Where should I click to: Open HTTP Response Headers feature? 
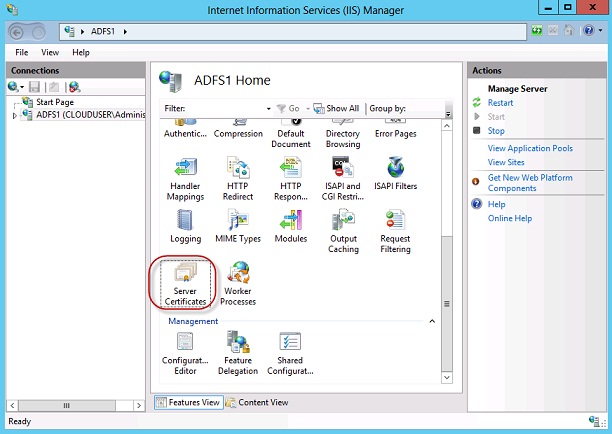click(x=291, y=179)
